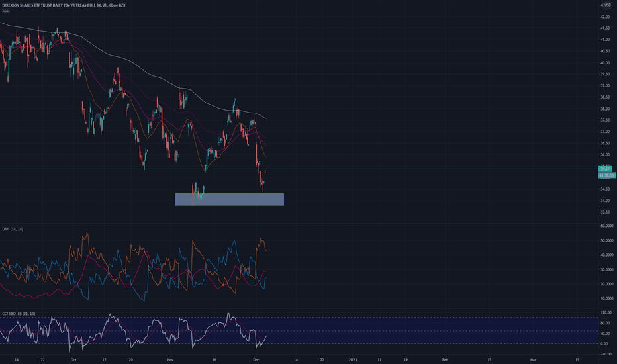
Task: Select the MAs indicator legend
Action: 6,11
